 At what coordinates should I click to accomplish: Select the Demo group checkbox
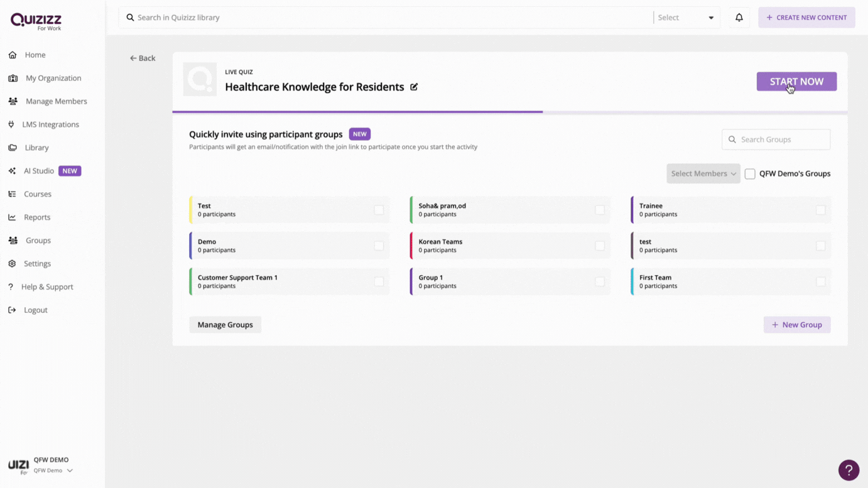coord(379,246)
